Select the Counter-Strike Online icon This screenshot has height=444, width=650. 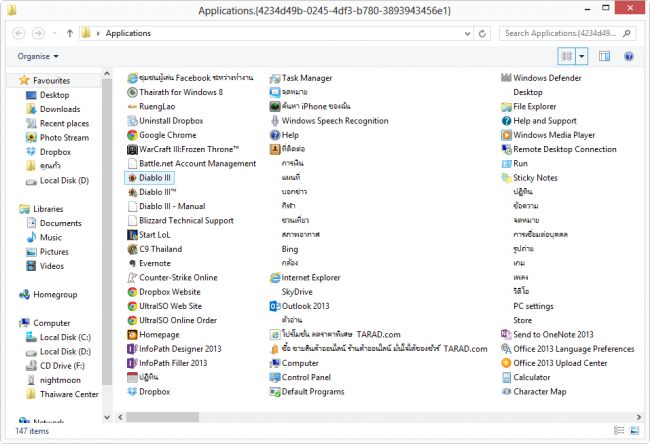[132, 278]
